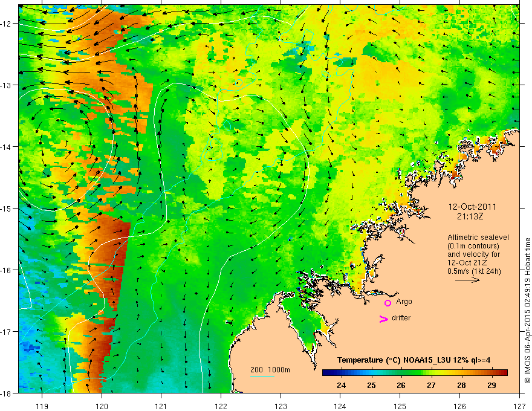
Task: Click the 'drifter' legend label
Action: pyautogui.click(x=401, y=318)
